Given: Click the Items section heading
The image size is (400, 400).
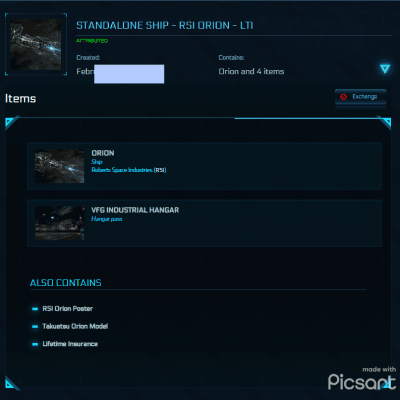Looking at the screenshot, I should coord(20,98).
